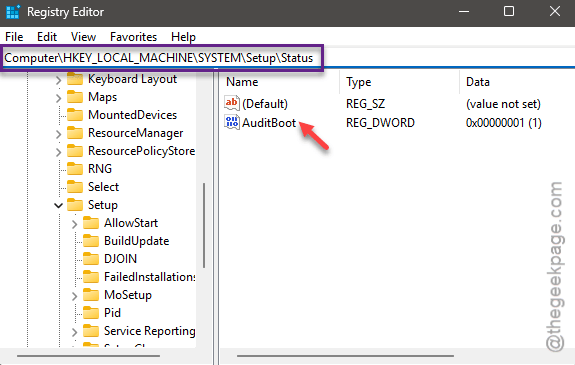Screen dimensions: 575x365
Task: Select the Maps tree item
Action: point(102,97)
